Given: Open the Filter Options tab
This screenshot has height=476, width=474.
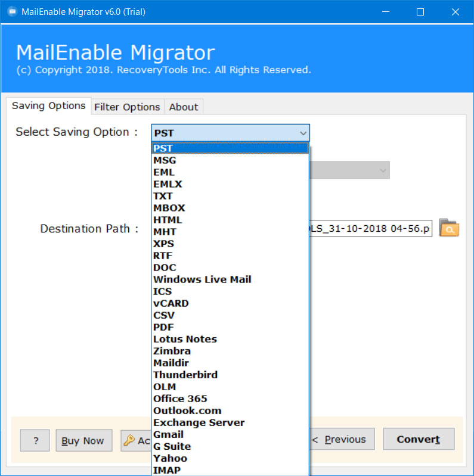Looking at the screenshot, I should click(128, 107).
